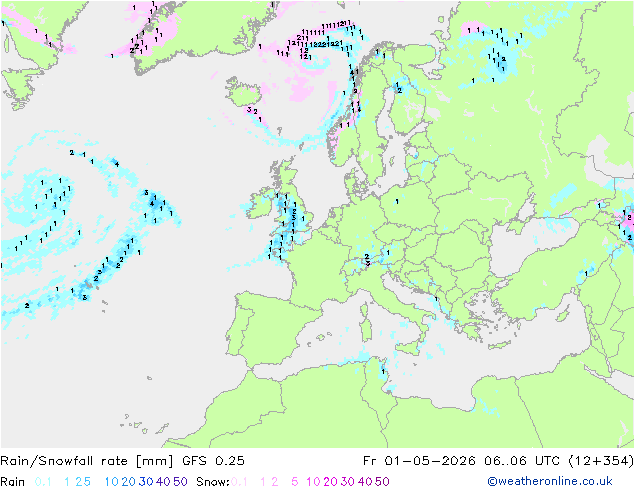Select the rain legend 0.1 value

[x=43, y=482]
